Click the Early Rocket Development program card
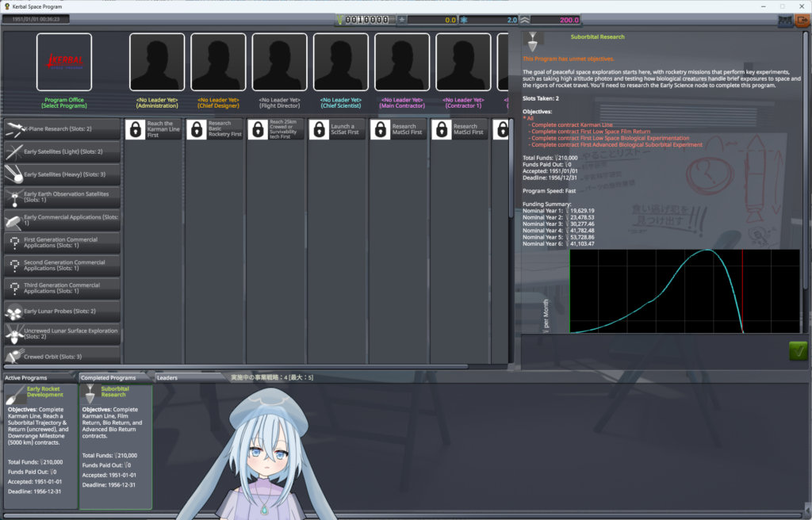Screen dimensions: 812x520 pos(40,445)
